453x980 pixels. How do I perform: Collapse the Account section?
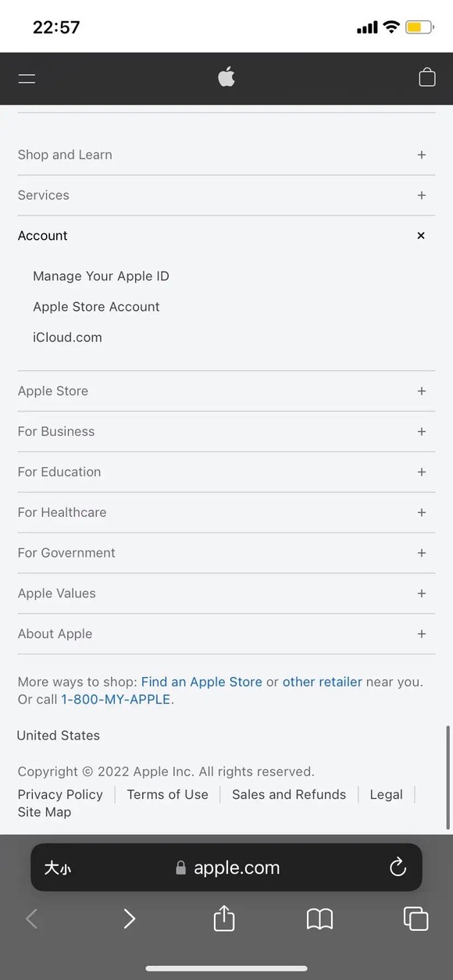(x=226, y=236)
